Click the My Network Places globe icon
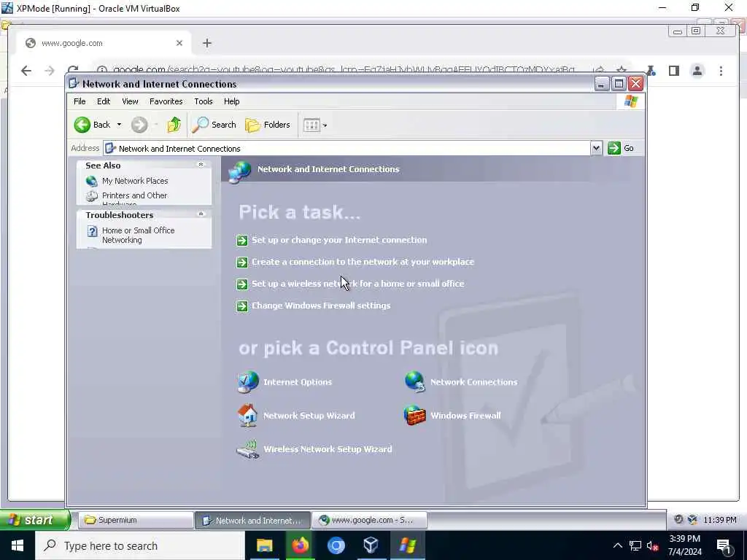The image size is (747, 560). click(x=91, y=182)
